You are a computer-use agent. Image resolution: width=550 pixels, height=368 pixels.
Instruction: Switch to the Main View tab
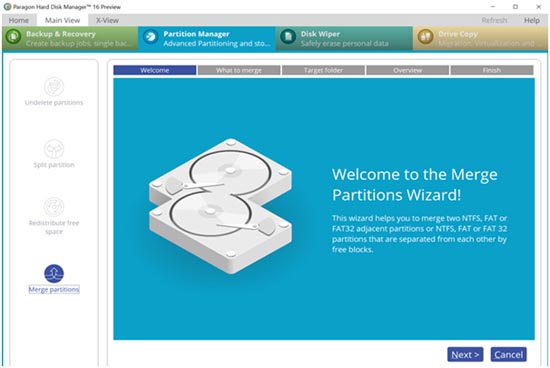[x=62, y=20]
